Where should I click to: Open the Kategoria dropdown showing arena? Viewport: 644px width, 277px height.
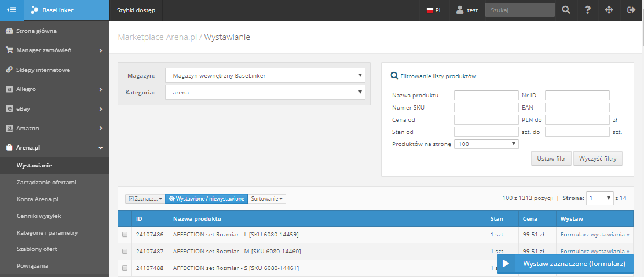(x=265, y=93)
